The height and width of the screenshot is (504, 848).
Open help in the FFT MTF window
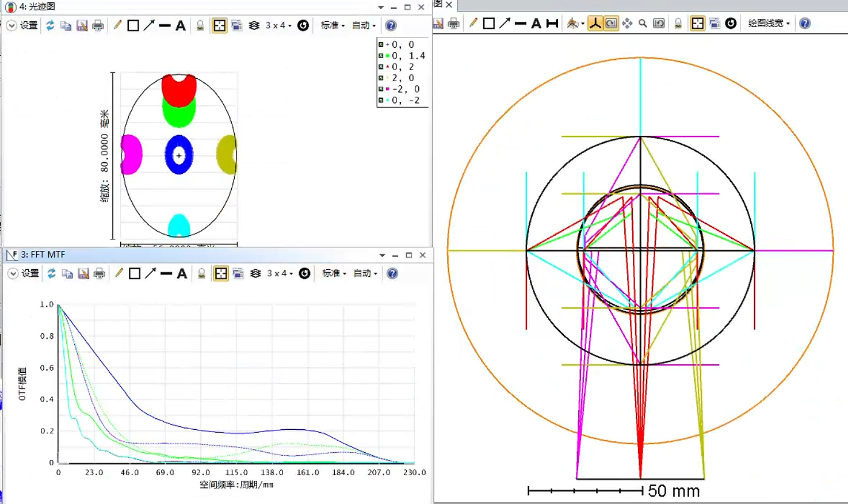click(x=392, y=273)
